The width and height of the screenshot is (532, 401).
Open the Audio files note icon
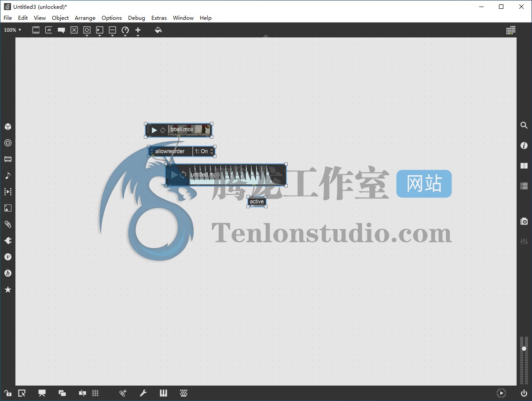coord(7,176)
